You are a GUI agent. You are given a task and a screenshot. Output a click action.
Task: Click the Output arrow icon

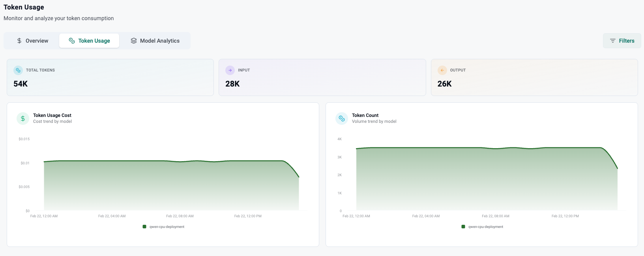442,70
